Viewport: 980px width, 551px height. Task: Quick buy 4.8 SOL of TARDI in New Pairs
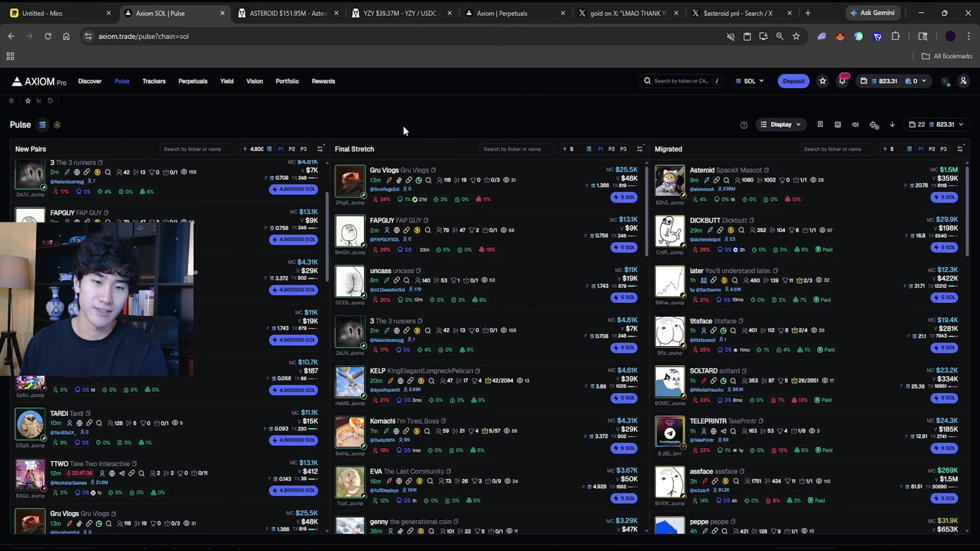tap(293, 440)
